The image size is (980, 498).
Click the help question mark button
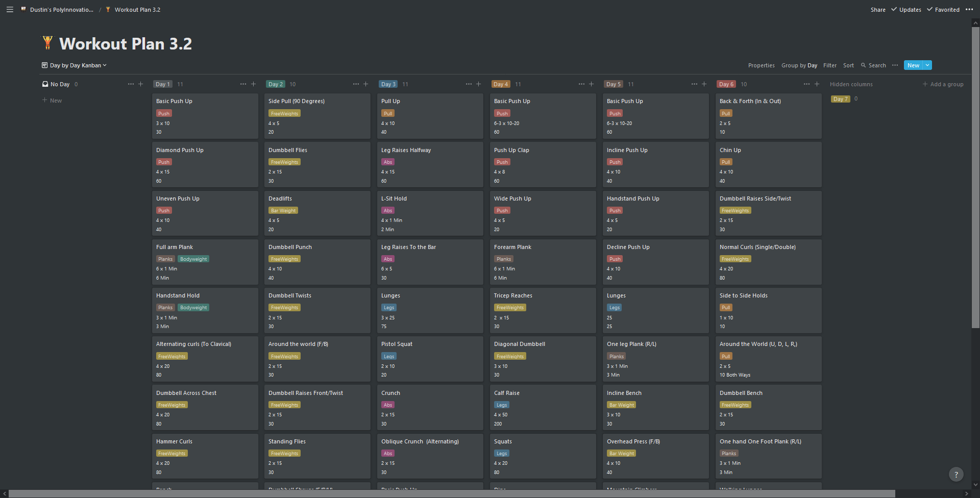(956, 475)
